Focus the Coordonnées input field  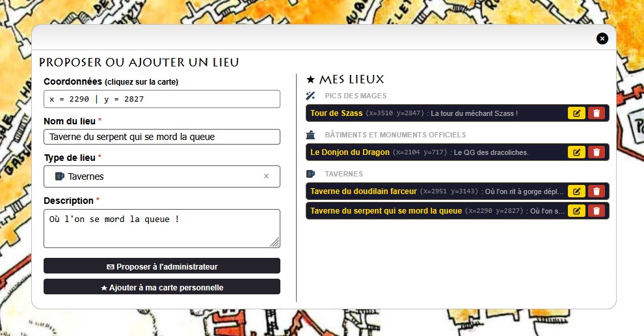(162, 99)
